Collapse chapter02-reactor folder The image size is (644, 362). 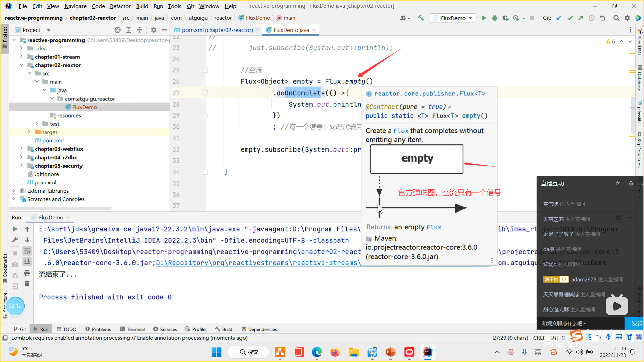tap(21, 65)
